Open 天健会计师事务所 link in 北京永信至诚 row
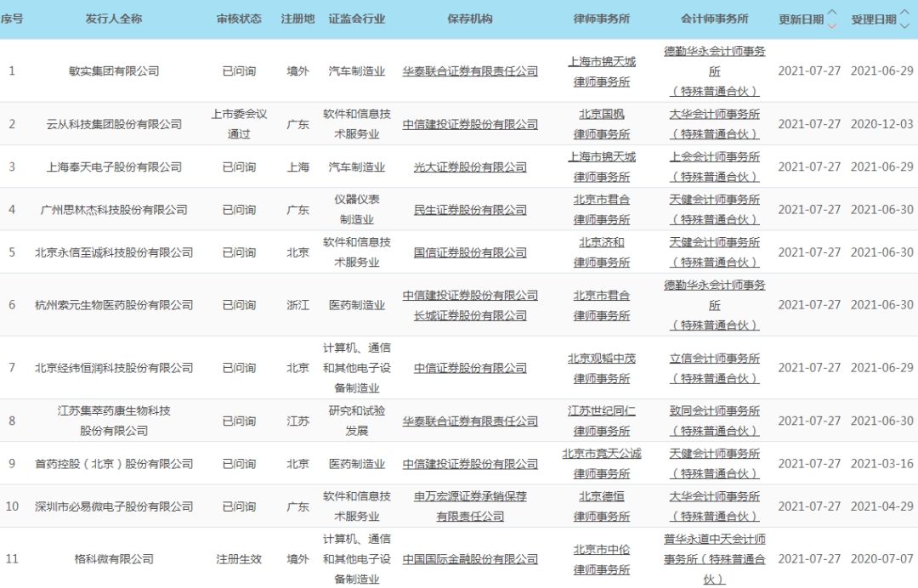Screen dimensions: 918x588 pyautogui.click(x=714, y=252)
